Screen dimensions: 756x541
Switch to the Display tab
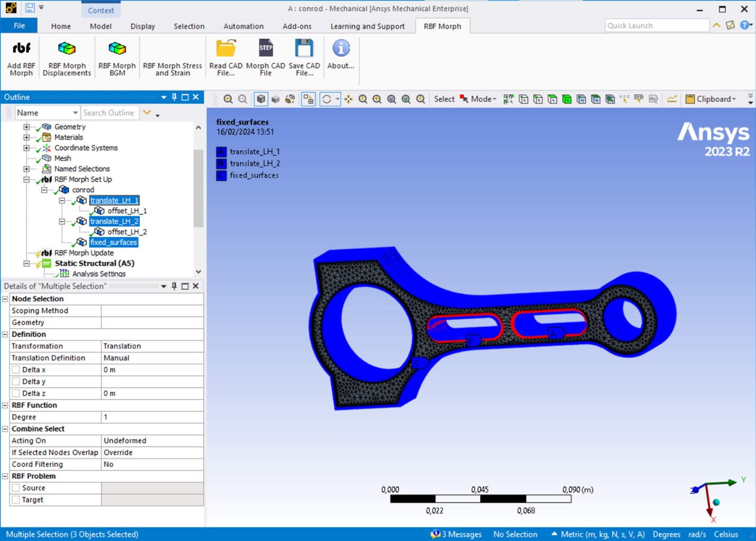[142, 26]
